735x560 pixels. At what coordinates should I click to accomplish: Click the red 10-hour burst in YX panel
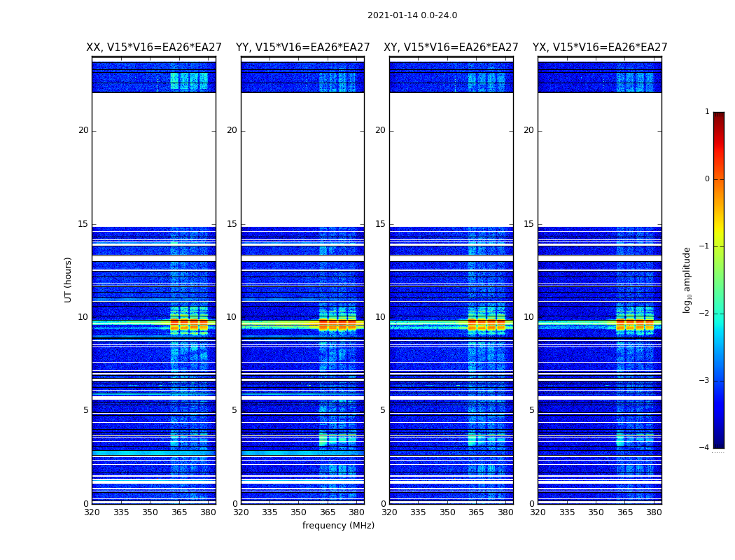coord(635,324)
